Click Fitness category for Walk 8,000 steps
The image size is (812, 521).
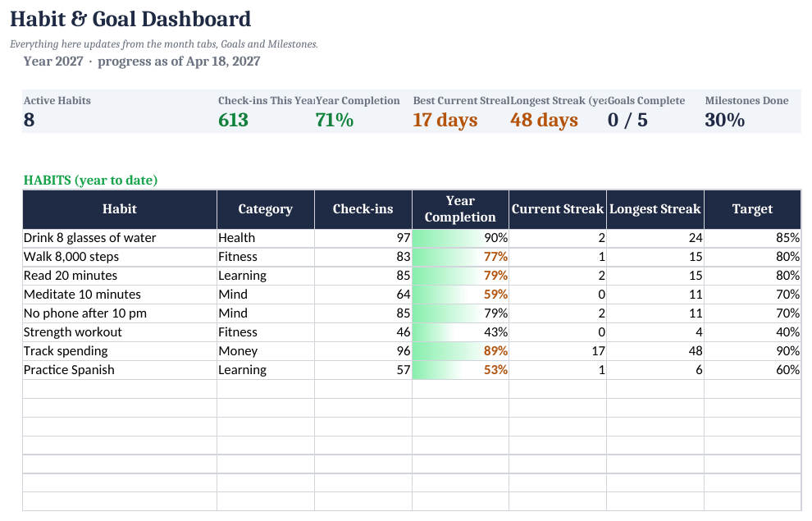click(266, 257)
